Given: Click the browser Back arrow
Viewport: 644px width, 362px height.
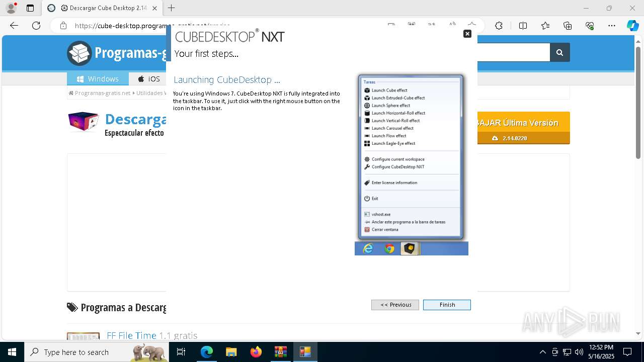Looking at the screenshot, I should 14,26.
